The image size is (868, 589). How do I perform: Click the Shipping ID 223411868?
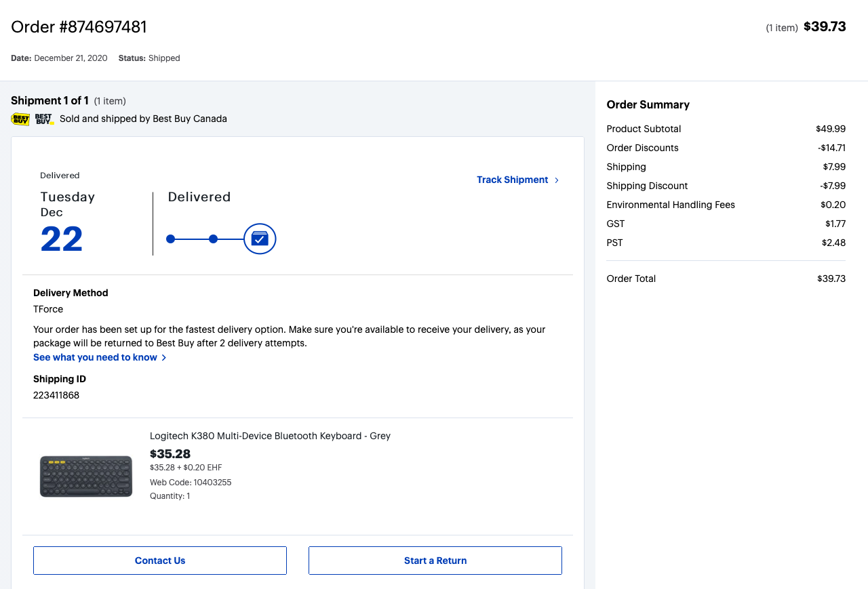click(x=56, y=395)
